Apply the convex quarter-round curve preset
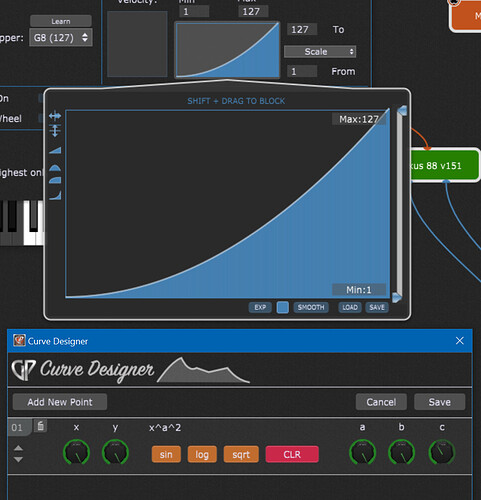481x500 pixels. [x=55, y=180]
